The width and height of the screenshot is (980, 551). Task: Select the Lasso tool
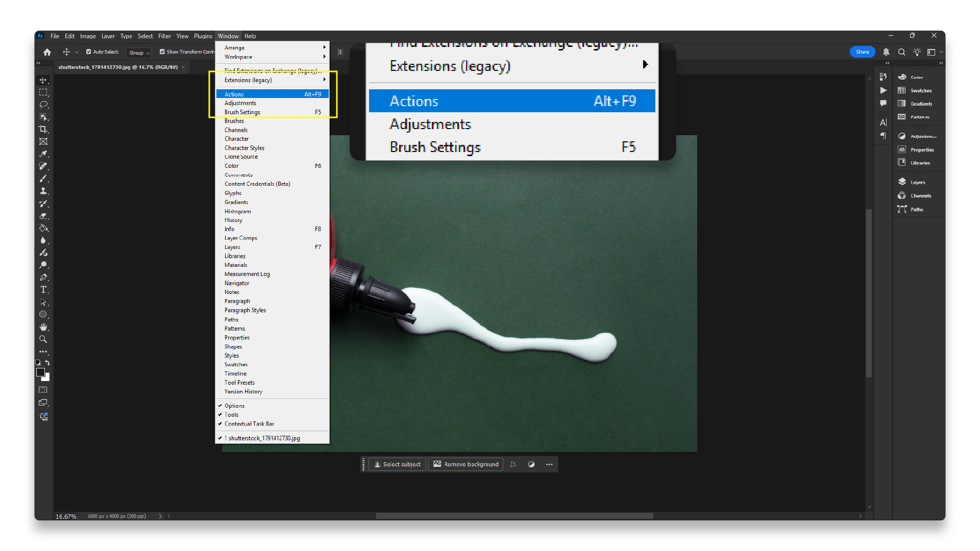(x=43, y=105)
